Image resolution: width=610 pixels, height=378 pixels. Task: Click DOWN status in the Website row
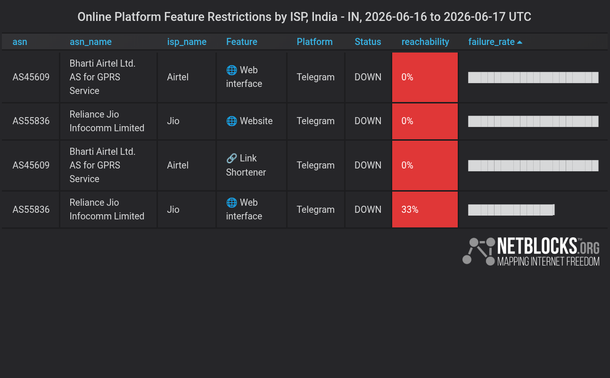(x=368, y=121)
